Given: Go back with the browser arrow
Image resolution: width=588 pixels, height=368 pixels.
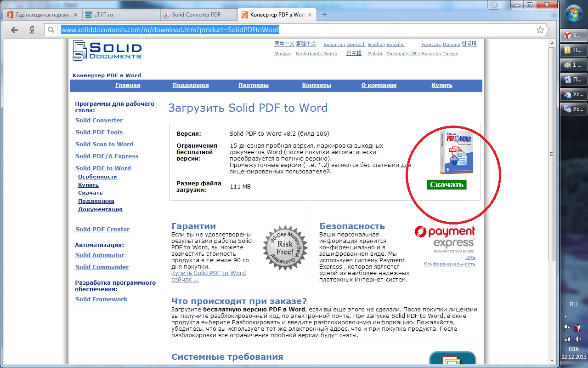Looking at the screenshot, I should (15, 30).
